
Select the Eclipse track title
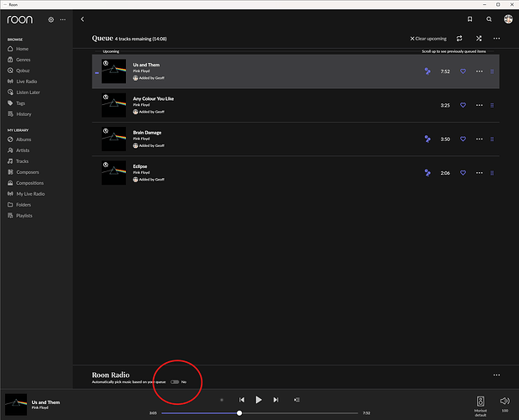pos(140,166)
